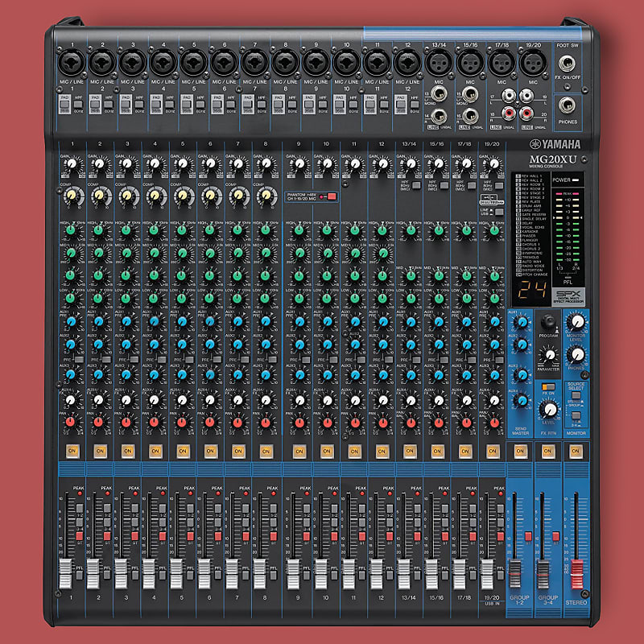Click the channel 1 red ST assign button
644x644 pixels.
pos(80,536)
